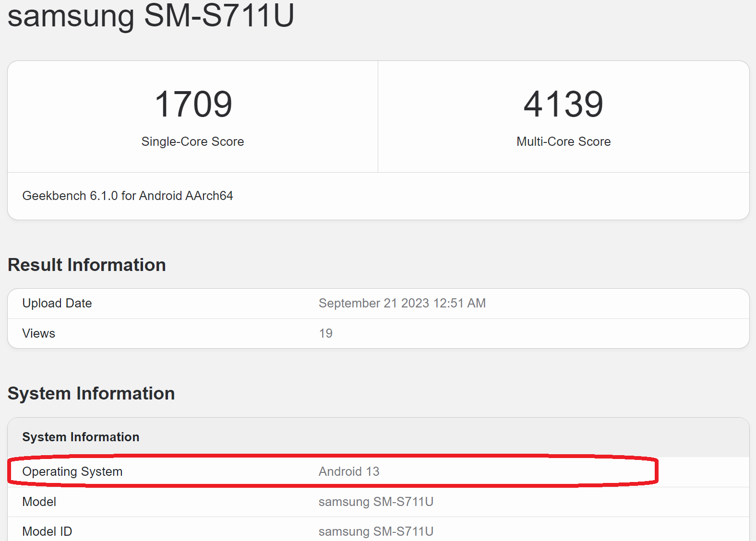
Task: Select the September 21 2023 upload date value
Action: [x=402, y=303]
